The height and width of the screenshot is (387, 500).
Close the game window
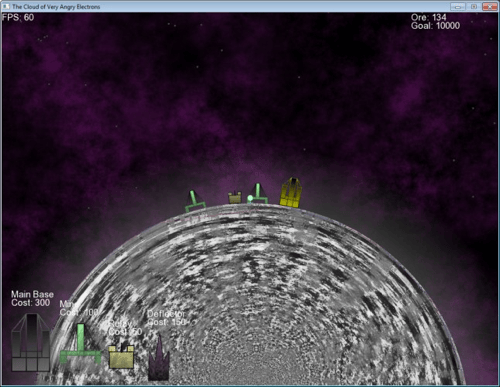pyautogui.click(x=490, y=6)
